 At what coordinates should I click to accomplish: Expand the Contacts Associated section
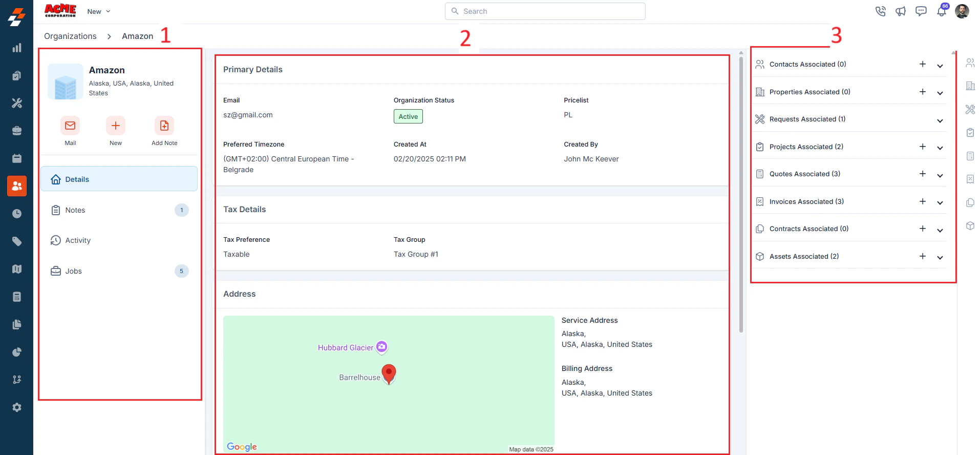tap(940, 66)
